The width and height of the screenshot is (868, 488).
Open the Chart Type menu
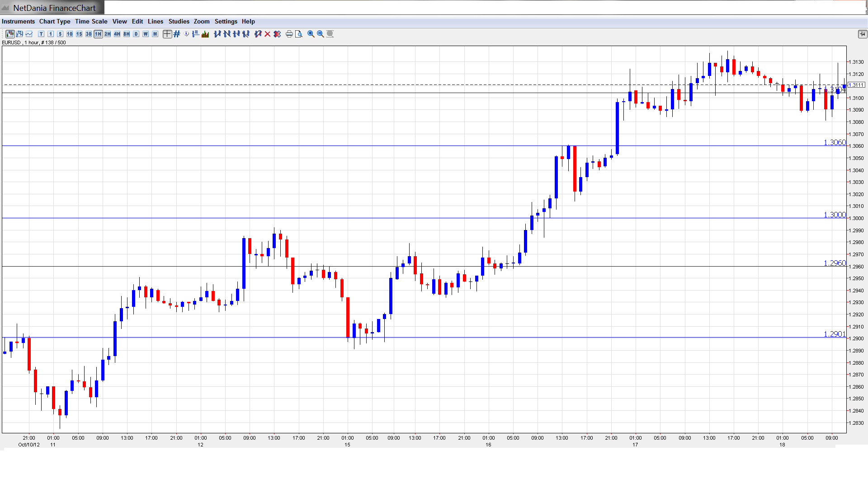(55, 21)
